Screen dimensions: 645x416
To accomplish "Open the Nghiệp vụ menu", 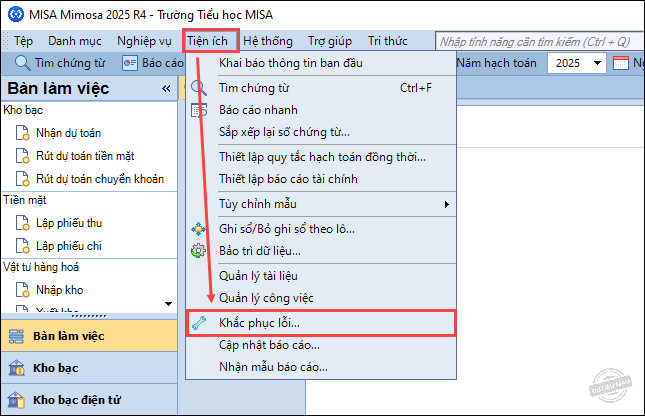I will click(144, 41).
